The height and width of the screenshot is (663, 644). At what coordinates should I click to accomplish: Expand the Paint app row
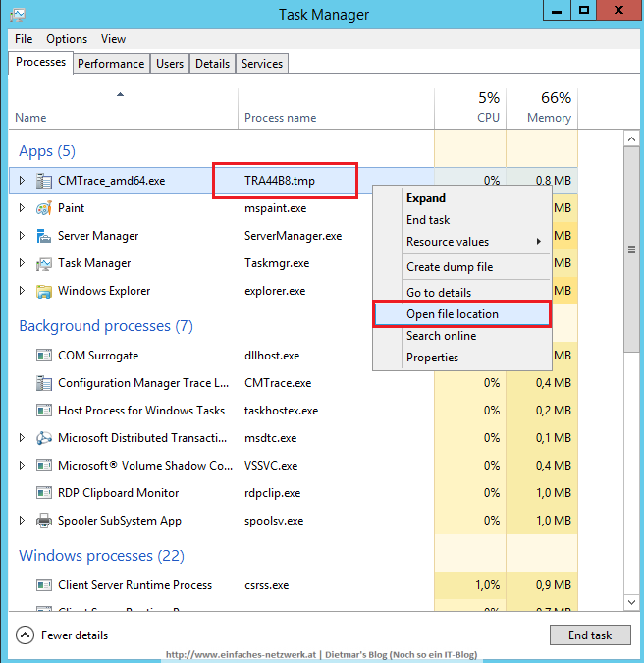coord(22,208)
